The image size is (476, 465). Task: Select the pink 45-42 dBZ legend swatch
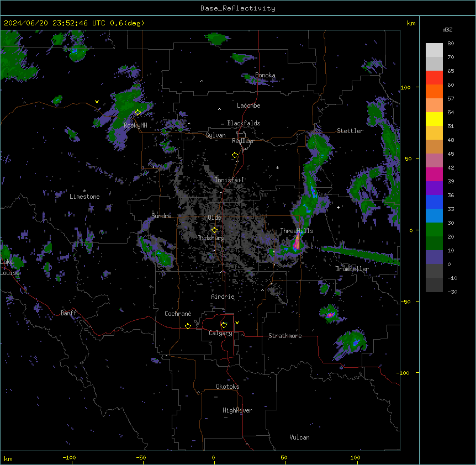pos(434,161)
